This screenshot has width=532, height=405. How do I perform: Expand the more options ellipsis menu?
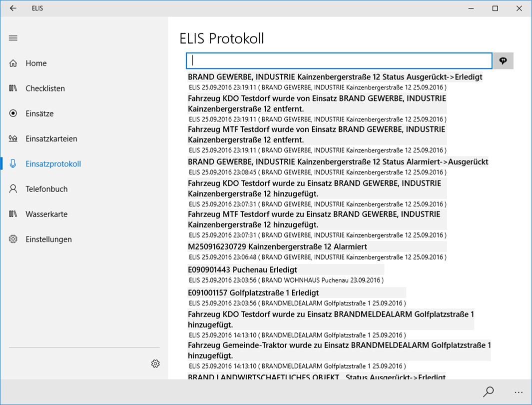(x=519, y=392)
